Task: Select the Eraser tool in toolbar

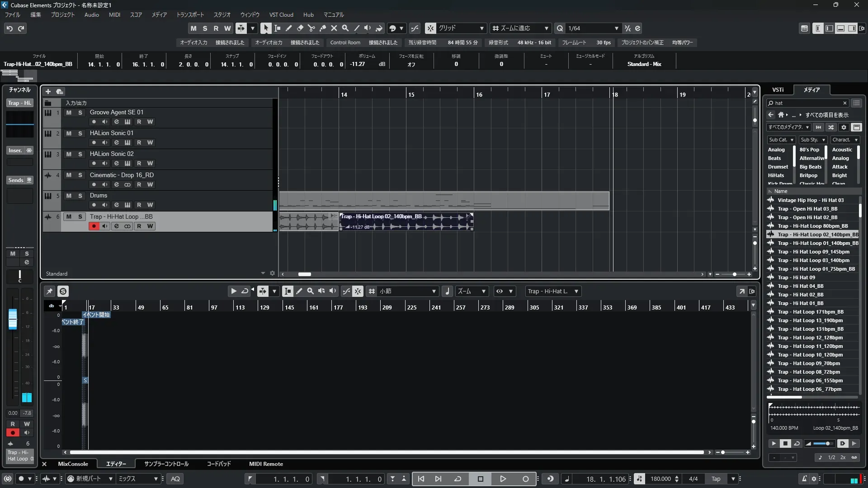Action: (x=300, y=28)
